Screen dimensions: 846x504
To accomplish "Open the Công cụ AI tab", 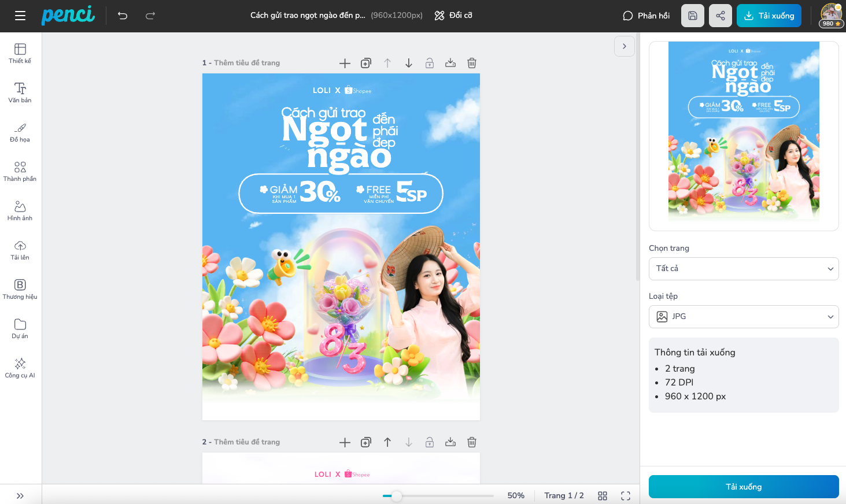I will coord(20,368).
